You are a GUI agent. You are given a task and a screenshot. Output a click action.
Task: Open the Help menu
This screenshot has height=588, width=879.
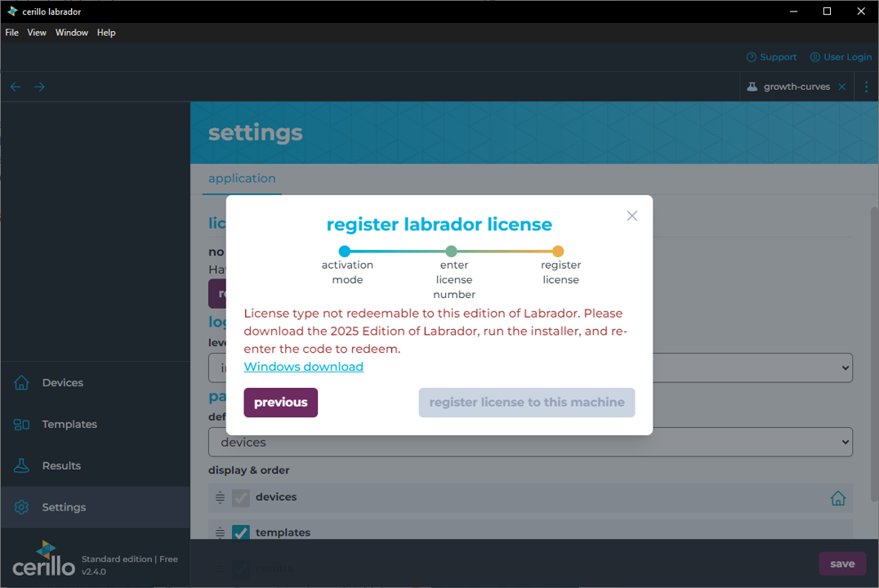[x=106, y=33]
